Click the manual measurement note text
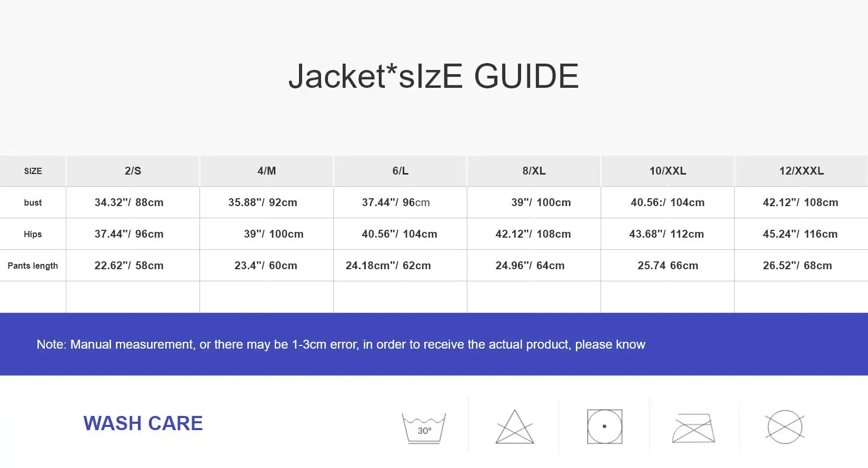The width and height of the screenshot is (868, 468). (341, 344)
